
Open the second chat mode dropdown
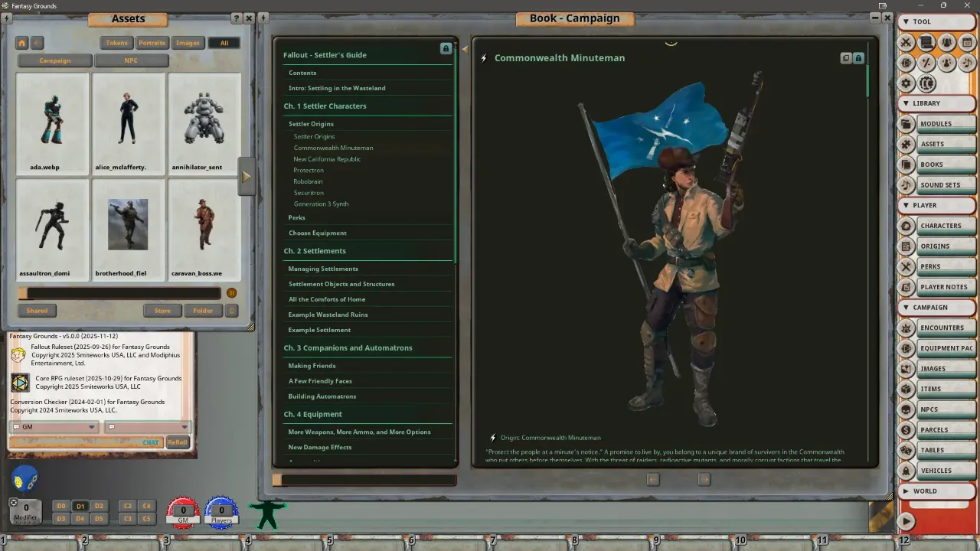click(x=147, y=427)
